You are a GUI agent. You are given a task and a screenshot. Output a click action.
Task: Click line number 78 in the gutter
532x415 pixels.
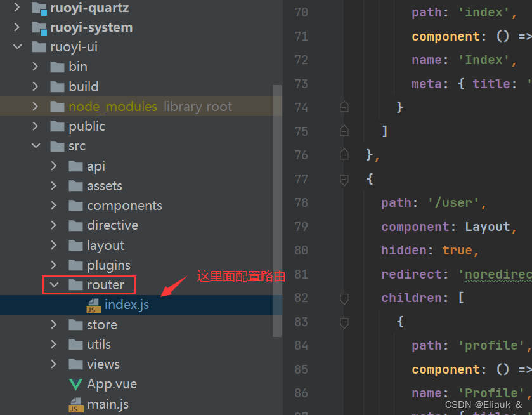pyautogui.click(x=301, y=203)
